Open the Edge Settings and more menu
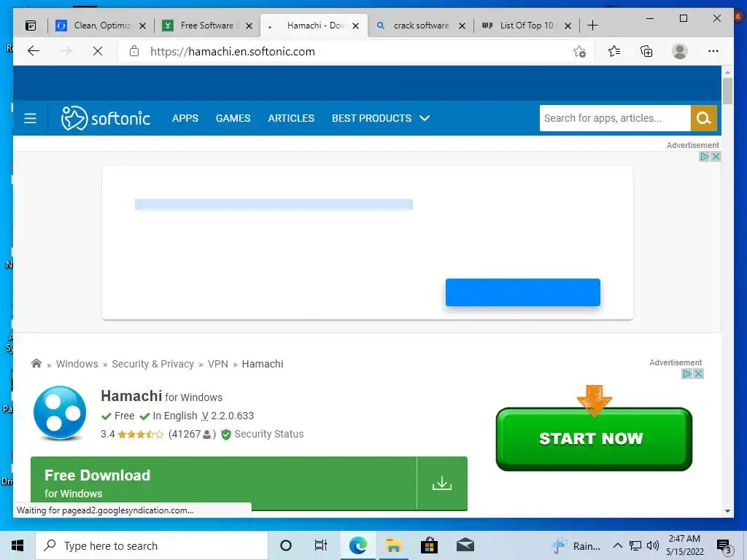Screen dimensions: 747x560 (713, 52)
